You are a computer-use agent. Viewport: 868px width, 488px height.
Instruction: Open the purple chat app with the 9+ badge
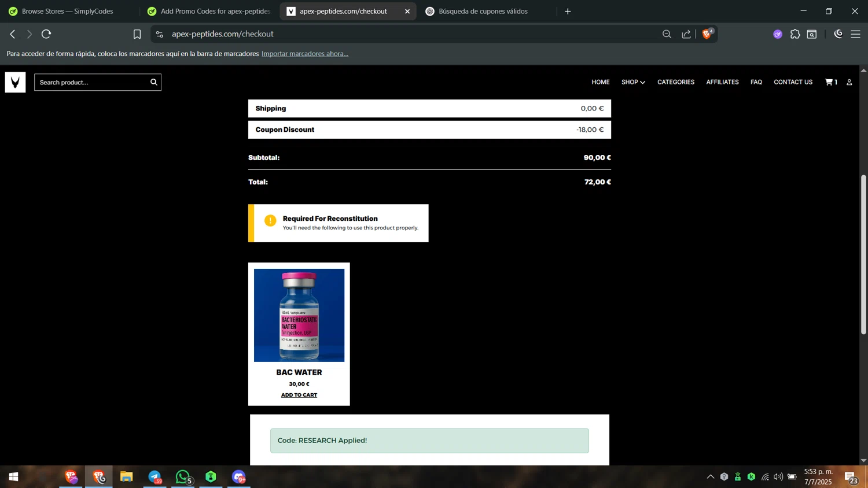pos(239,477)
